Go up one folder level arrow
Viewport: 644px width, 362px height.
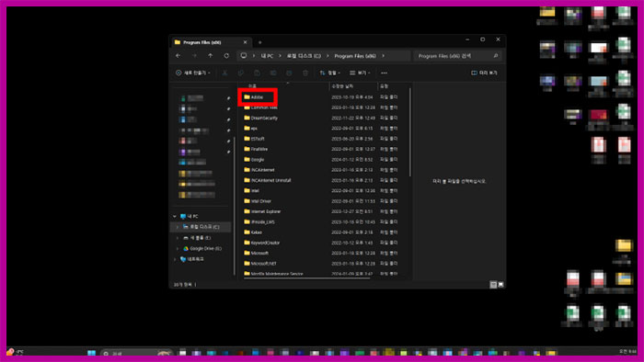[x=211, y=56]
